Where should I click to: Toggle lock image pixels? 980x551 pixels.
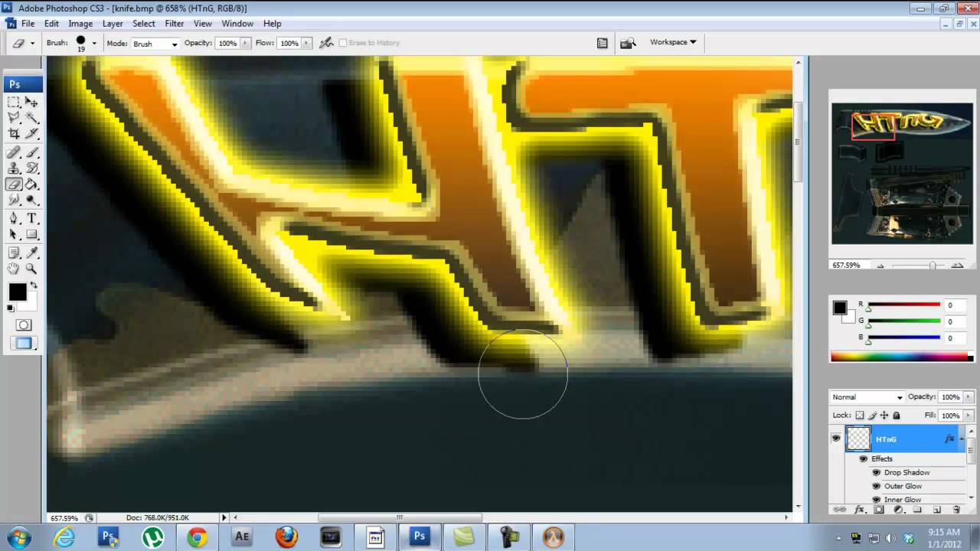(873, 416)
